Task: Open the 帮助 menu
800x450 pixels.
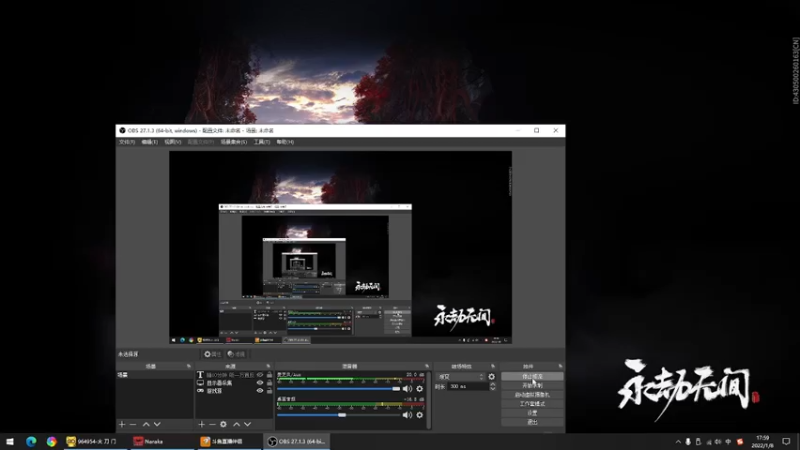Action: 285,142
